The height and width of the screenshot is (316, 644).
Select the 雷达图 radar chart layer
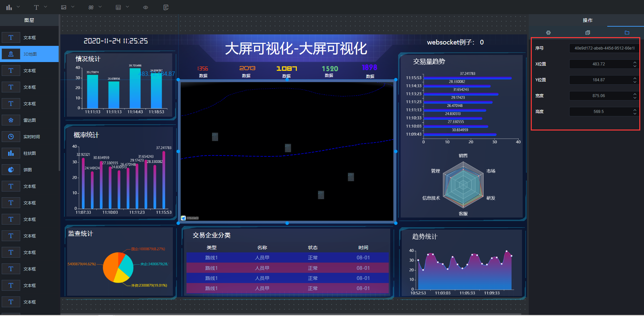29,120
